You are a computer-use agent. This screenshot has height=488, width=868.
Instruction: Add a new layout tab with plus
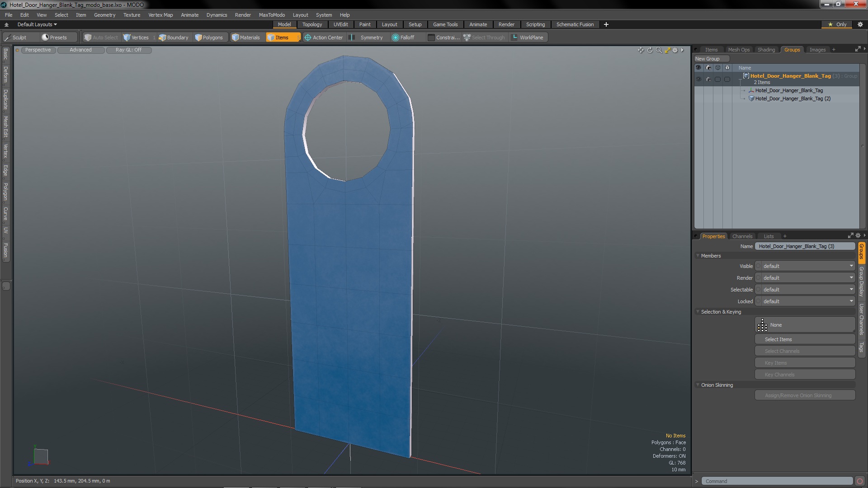click(x=606, y=24)
